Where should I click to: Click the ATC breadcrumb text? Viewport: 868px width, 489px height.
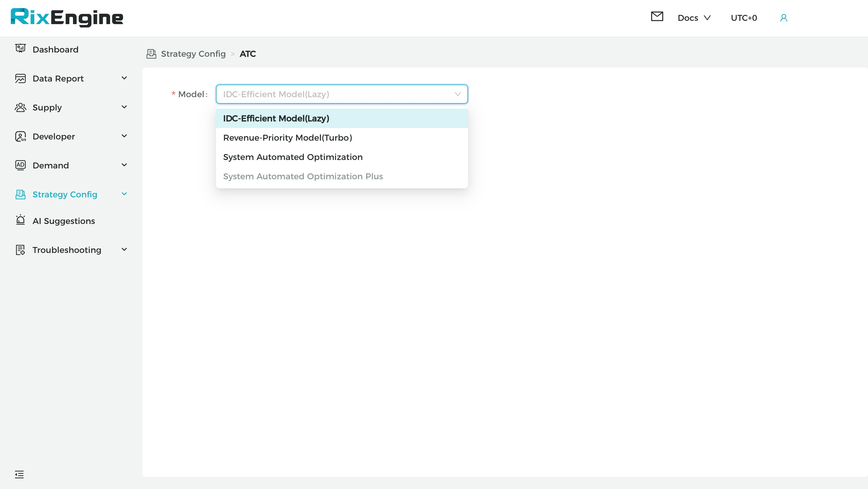pos(248,54)
